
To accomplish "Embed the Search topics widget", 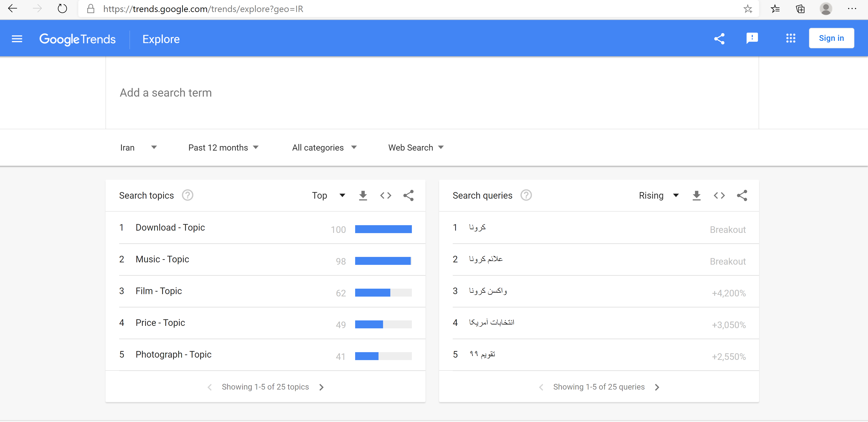I will pyautogui.click(x=386, y=195).
